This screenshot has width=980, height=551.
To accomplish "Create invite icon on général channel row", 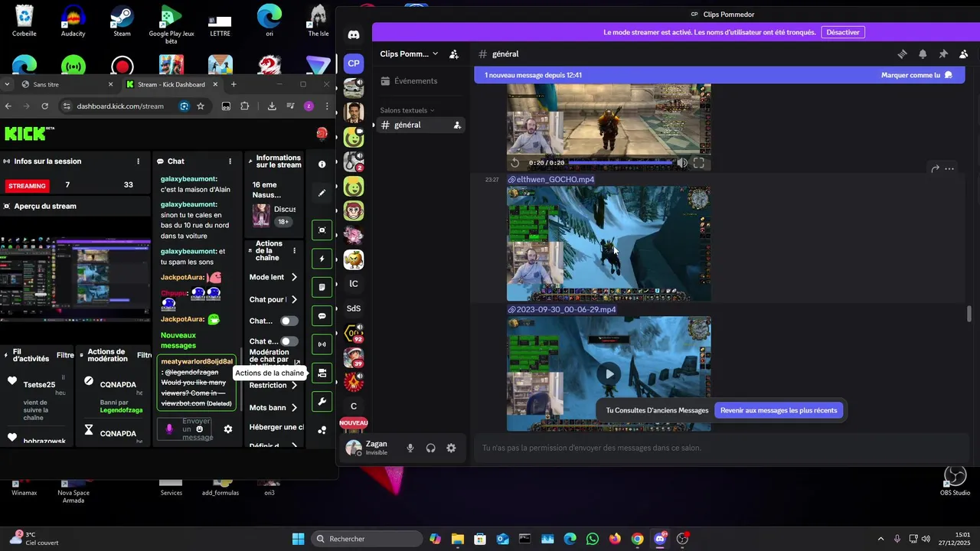I will pyautogui.click(x=457, y=125).
